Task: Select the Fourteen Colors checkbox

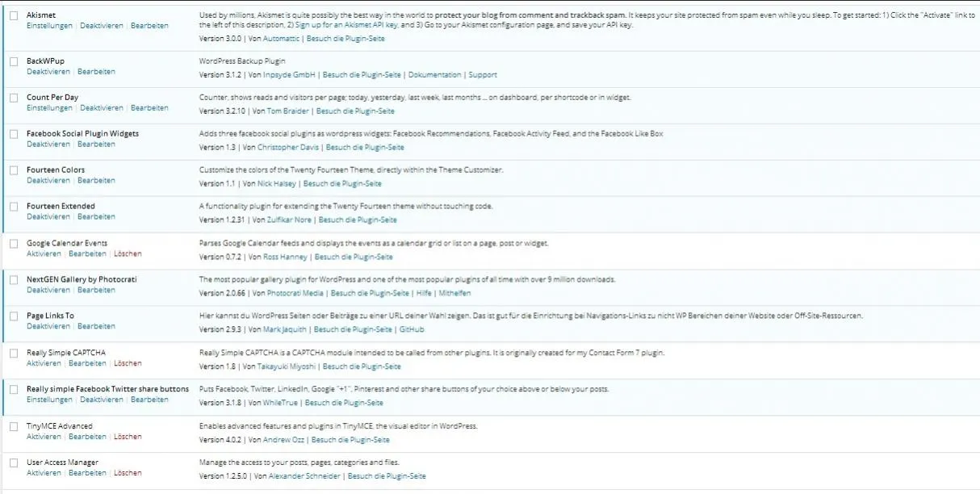Action: 14,170
